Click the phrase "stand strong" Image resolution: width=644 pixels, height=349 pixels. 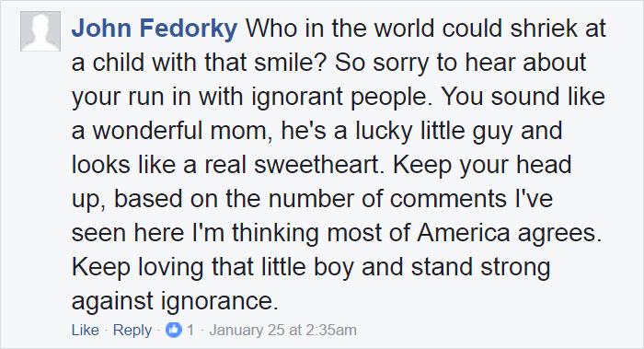[x=480, y=269]
